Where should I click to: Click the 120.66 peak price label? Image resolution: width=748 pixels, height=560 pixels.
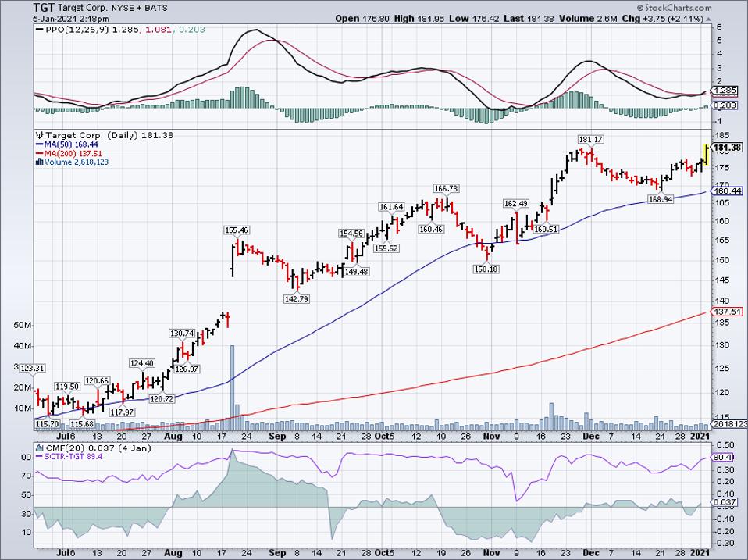click(98, 380)
